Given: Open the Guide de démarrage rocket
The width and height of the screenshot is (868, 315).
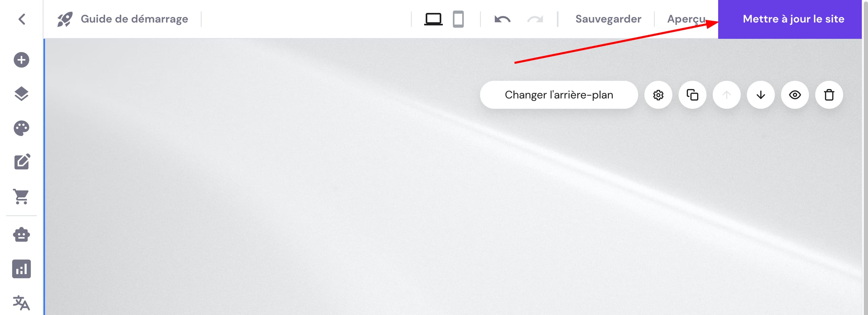Looking at the screenshot, I should click(x=65, y=19).
